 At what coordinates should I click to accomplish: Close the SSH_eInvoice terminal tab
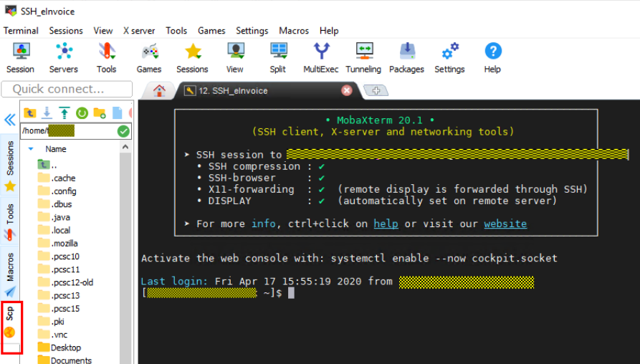pos(347,90)
